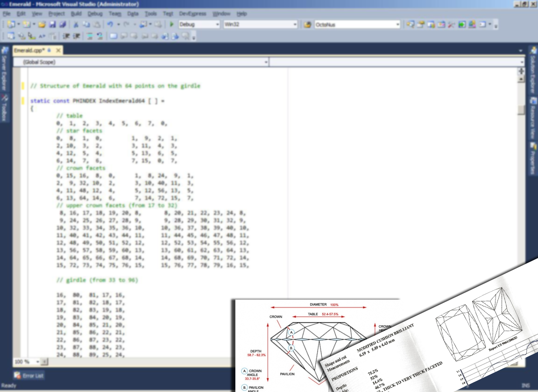Click the Add New Item toolbar icon
This screenshot has height=392, width=538.
pyautogui.click(x=27, y=24)
